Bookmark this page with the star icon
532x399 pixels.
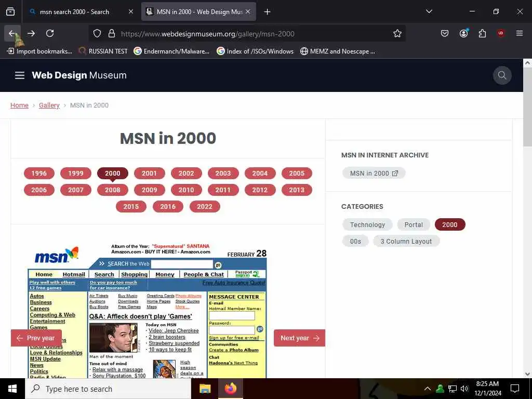tap(397, 34)
